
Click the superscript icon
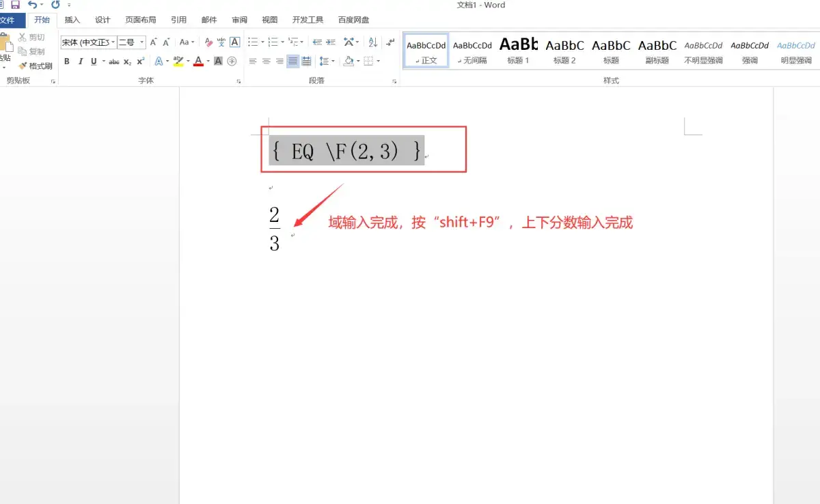[139, 61]
